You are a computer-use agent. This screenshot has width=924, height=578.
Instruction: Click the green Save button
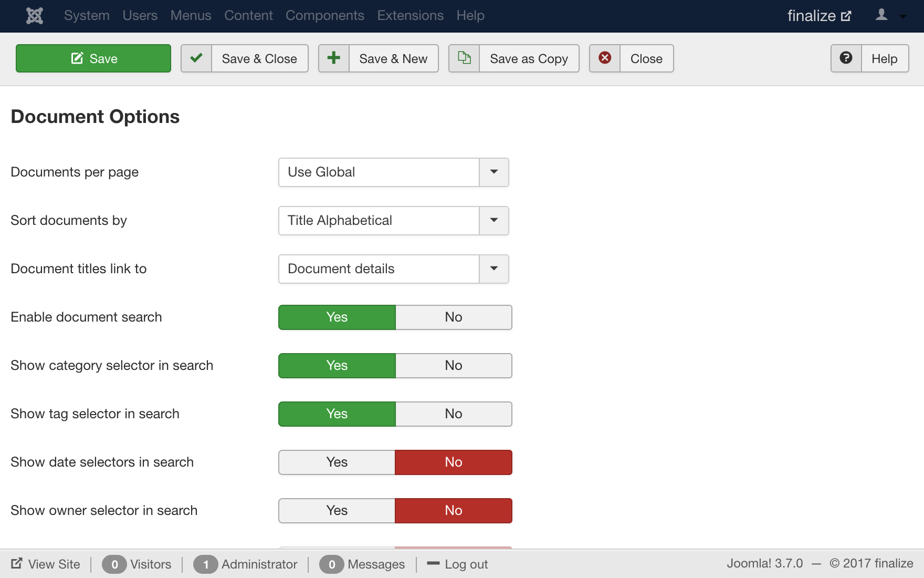pyautogui.click(x=93, y=58)
